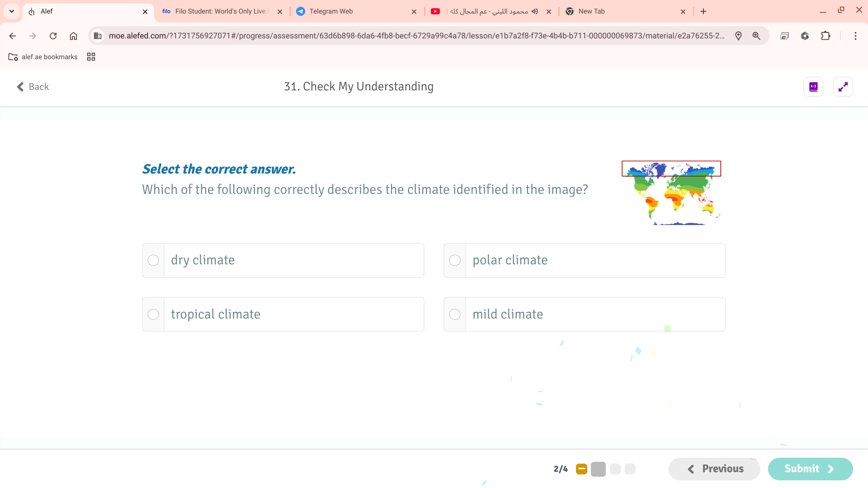Expand the tab search dropdown arrow
Image resolution: width=868 pixels, height=488 pixels.
[x=12, y=11]
